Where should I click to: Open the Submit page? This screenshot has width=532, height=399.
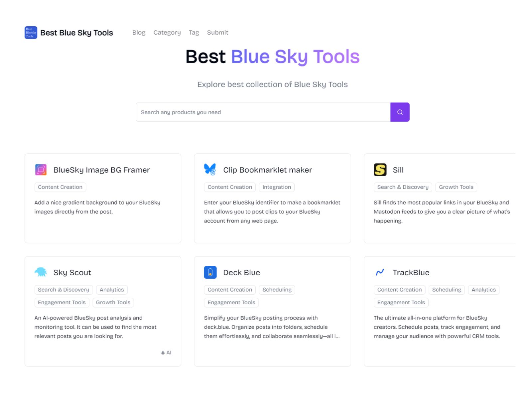(x=217, y=32)
